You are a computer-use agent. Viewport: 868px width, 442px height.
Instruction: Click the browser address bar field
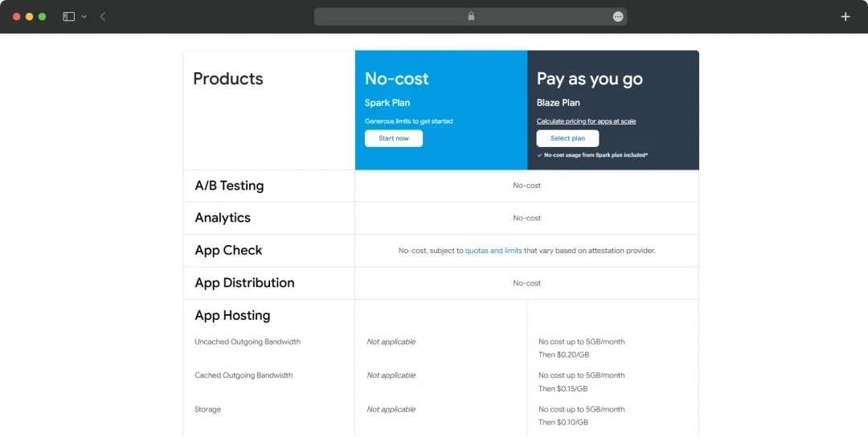click(x=470, y=17)
